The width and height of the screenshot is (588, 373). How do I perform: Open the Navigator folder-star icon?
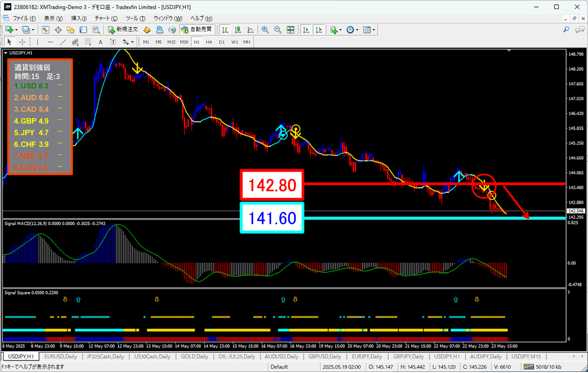coord(70,29)
